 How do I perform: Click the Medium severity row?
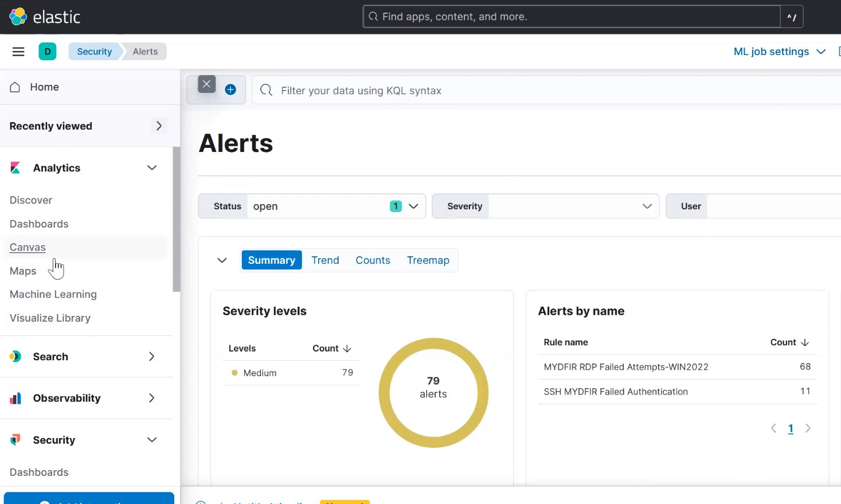point(291,373)
